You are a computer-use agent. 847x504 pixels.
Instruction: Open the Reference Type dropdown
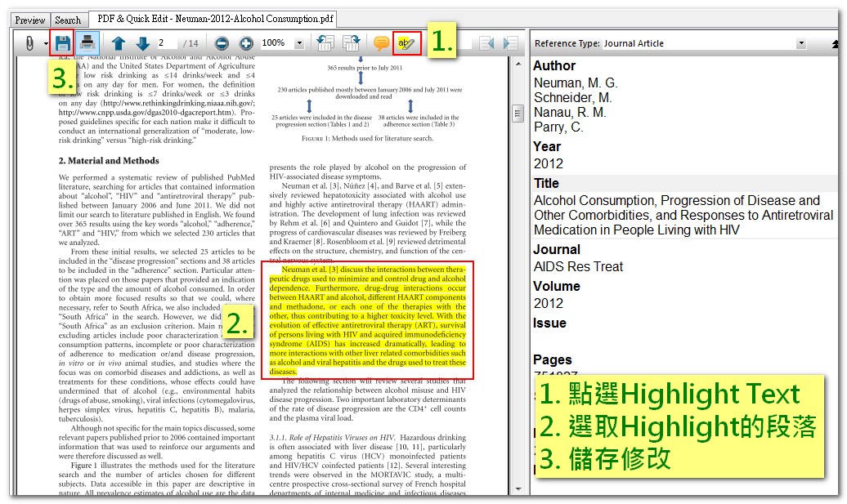point(801,43)
